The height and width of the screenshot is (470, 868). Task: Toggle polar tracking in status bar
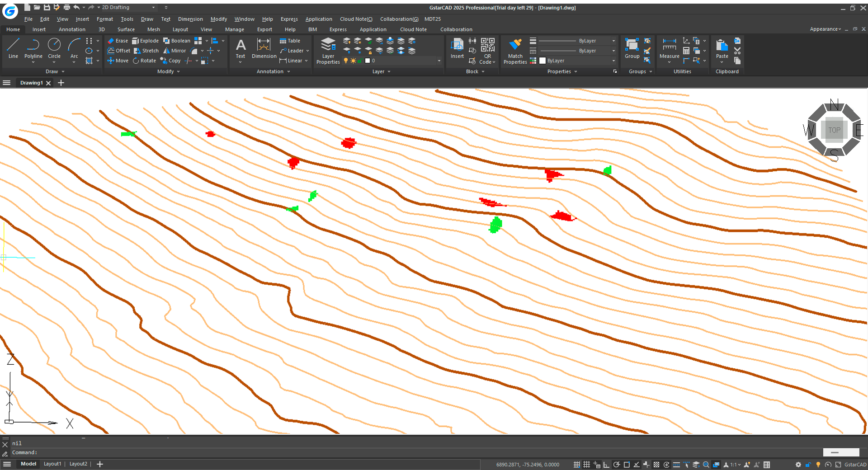(x=616, y=465)
